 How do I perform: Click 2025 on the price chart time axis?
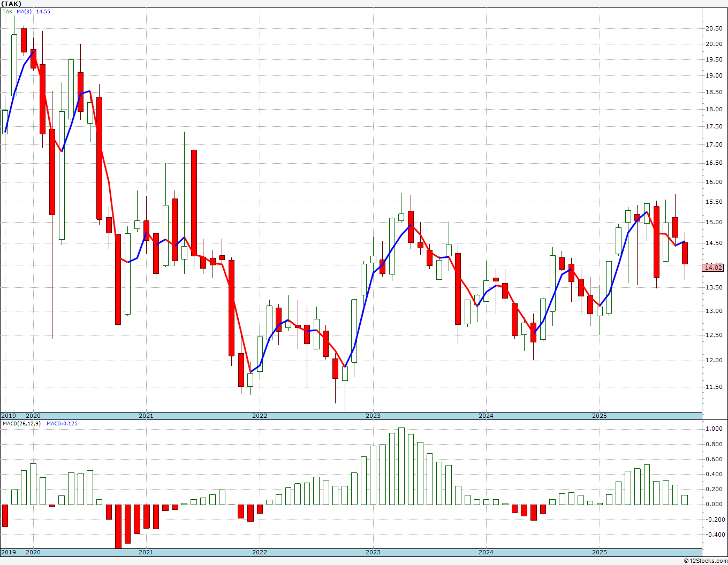pyautogui.click(x=600, y=416)
